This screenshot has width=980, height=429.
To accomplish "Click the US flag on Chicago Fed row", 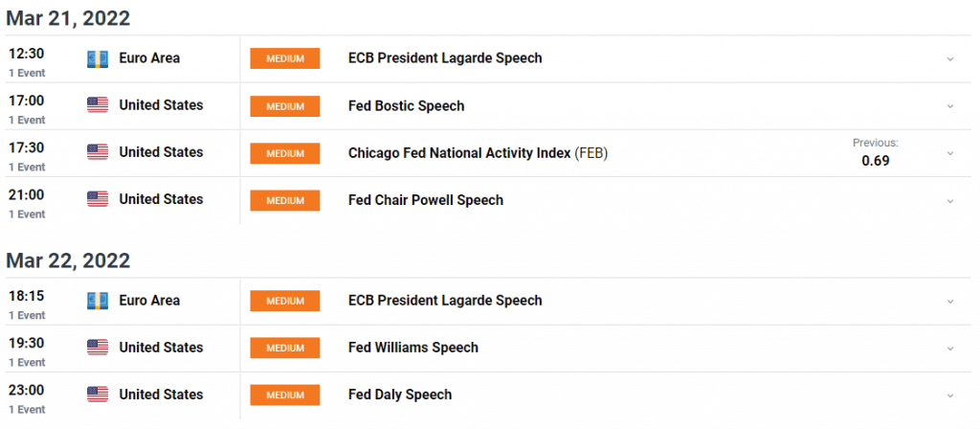I will coord(98,152).
